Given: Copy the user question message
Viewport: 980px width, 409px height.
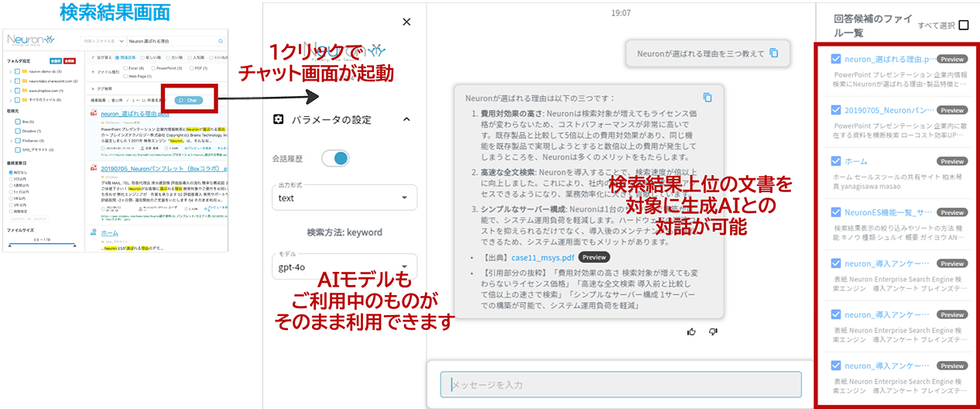Looking at the screenshot, I should pos(775,53).
